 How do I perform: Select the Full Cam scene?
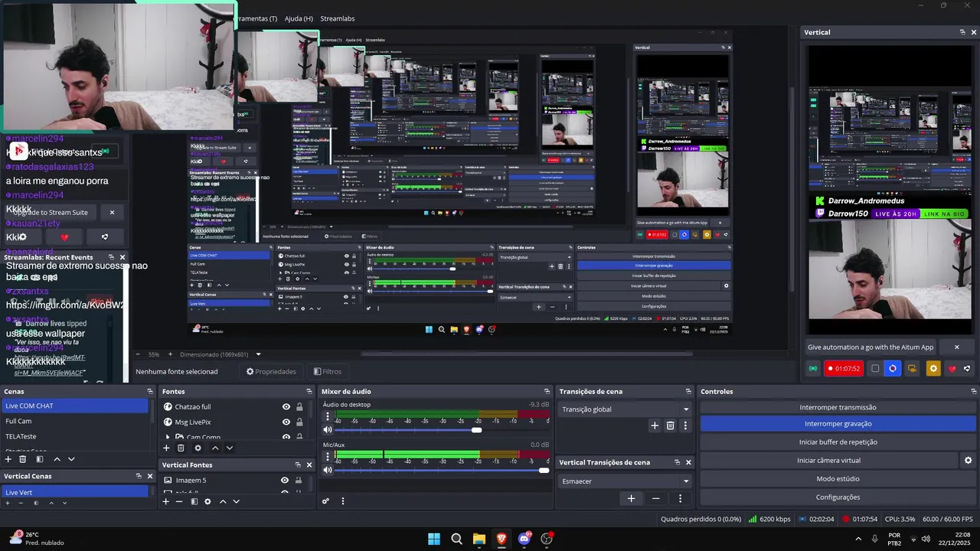[x=75, y=421]
